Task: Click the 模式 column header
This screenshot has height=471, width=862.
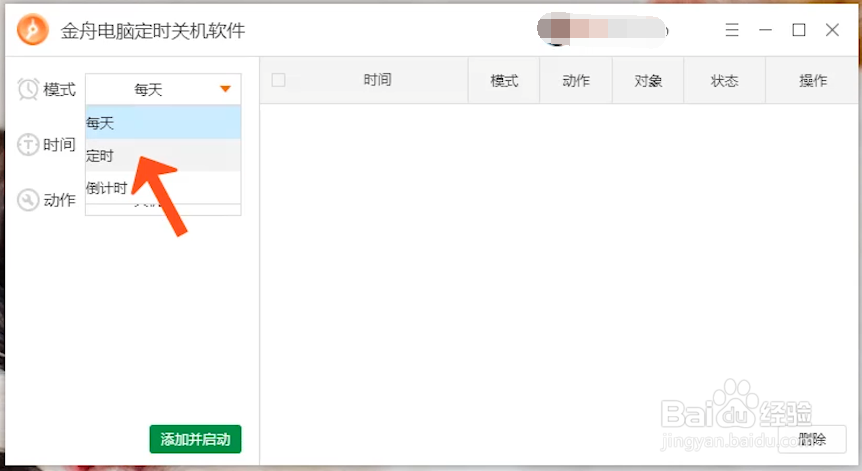Action: coord(504,80)
